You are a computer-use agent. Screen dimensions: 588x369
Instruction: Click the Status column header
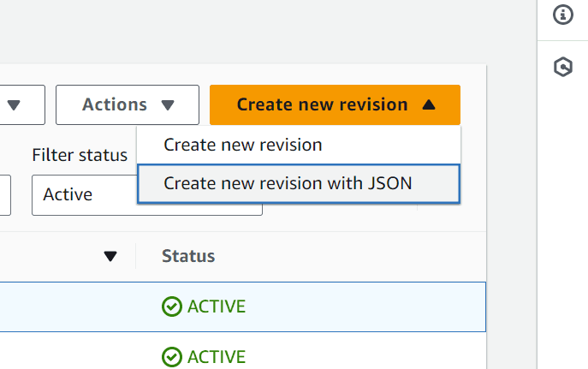[188, 256]
